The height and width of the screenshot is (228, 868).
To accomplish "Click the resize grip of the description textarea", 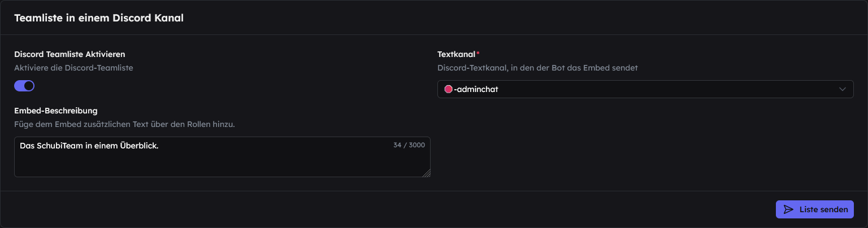I will [x=426, y=173].
